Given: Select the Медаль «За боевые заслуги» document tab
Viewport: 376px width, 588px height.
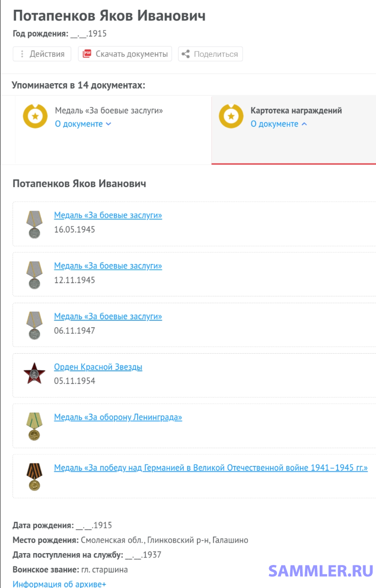Looking at the screenshot, I should [108, 111].
